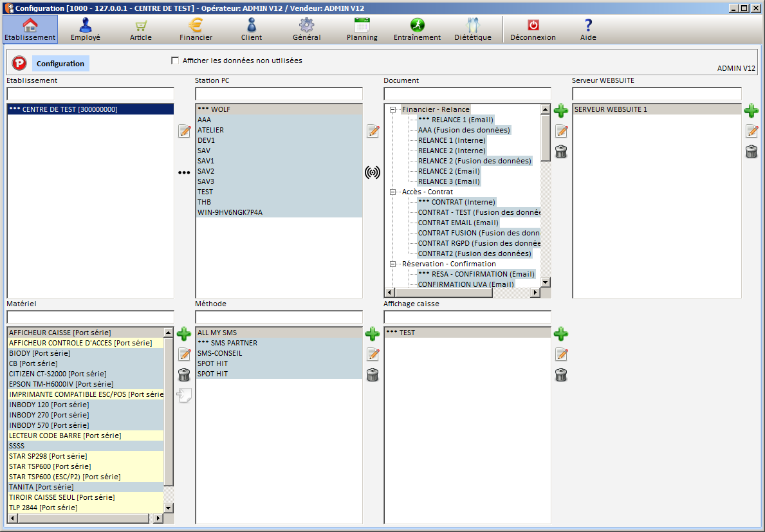Click the Document tree vertical scrollbar down arrow
This screenshot has height=532, width=765.
[546, 282]
